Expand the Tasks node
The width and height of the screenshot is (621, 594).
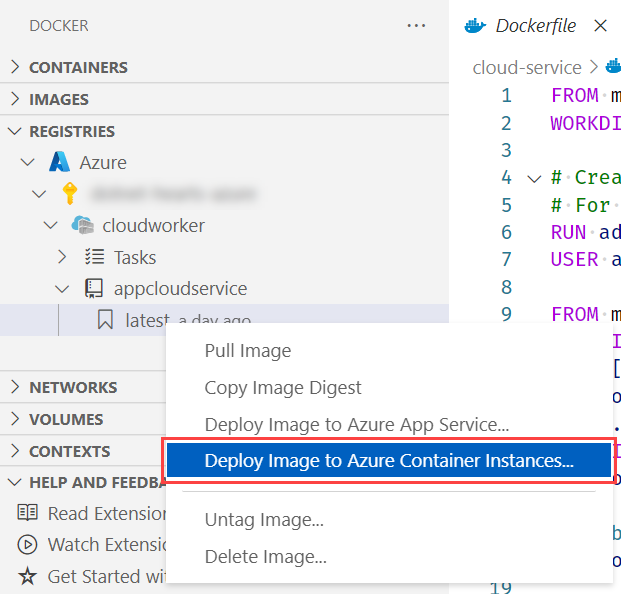[62, 257]
